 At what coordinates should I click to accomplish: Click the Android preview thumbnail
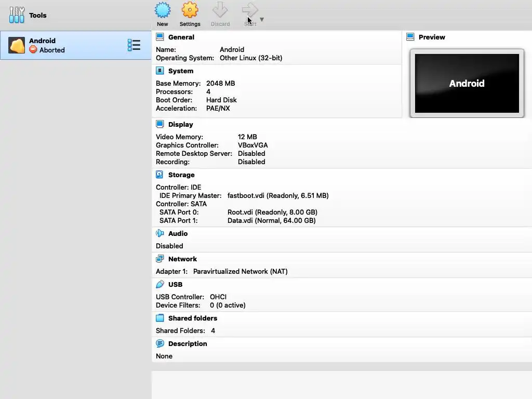click(467, 83)
